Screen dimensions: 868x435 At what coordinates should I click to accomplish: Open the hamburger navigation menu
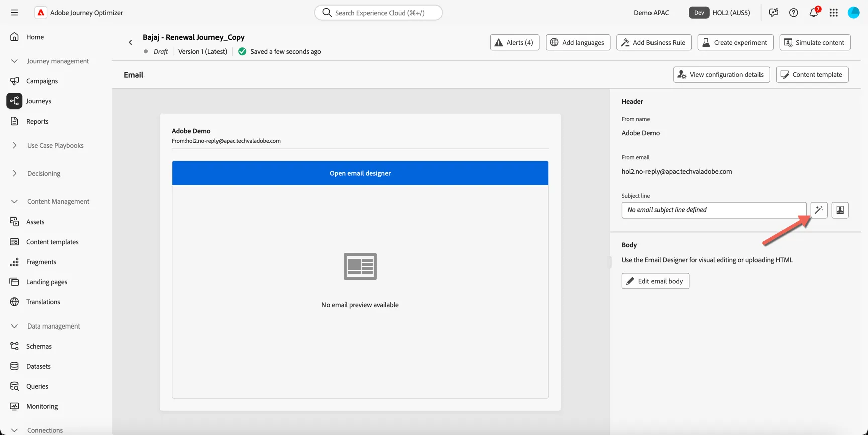point(14,13)
